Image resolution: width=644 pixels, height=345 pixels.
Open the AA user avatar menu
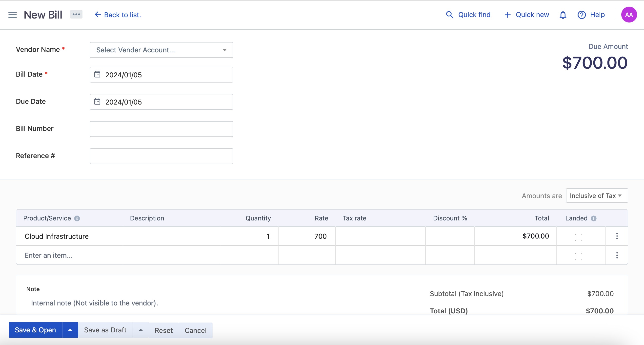(629, 15)
